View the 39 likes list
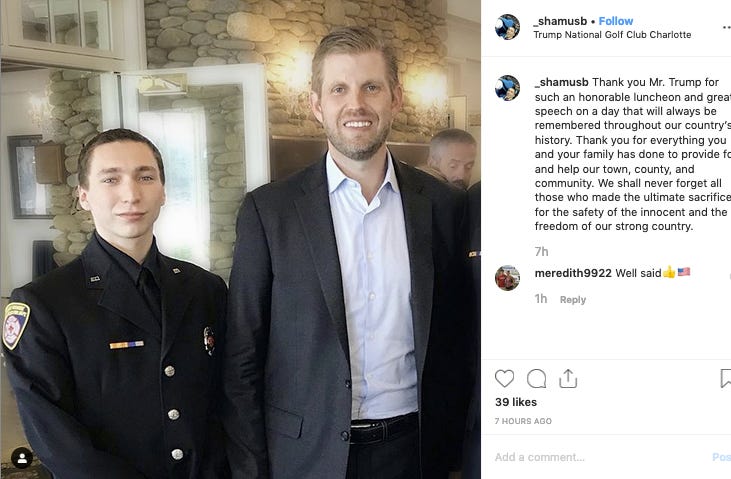This screenshot has width=731, height=479. click(516, 402)
